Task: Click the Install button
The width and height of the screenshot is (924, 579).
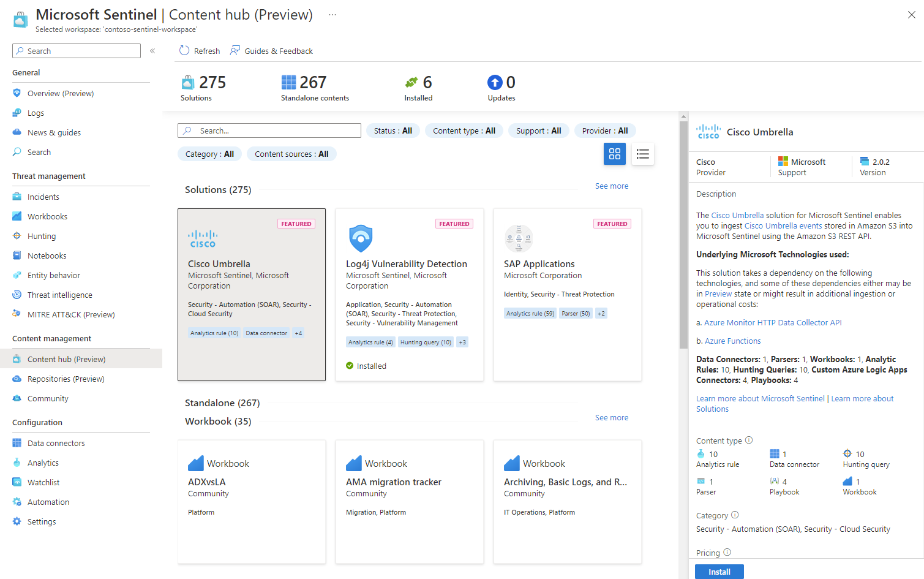Action: pos(719,572)
